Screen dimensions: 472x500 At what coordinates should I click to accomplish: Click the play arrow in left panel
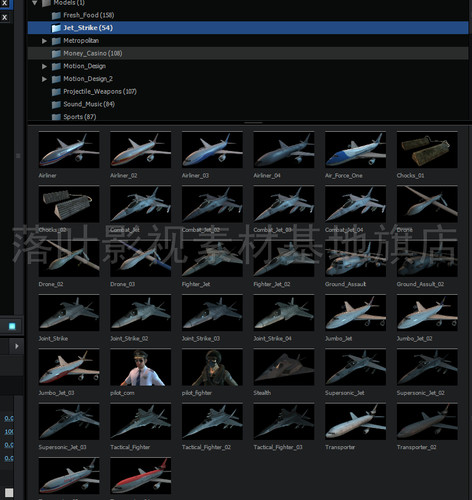coord(16,346)
